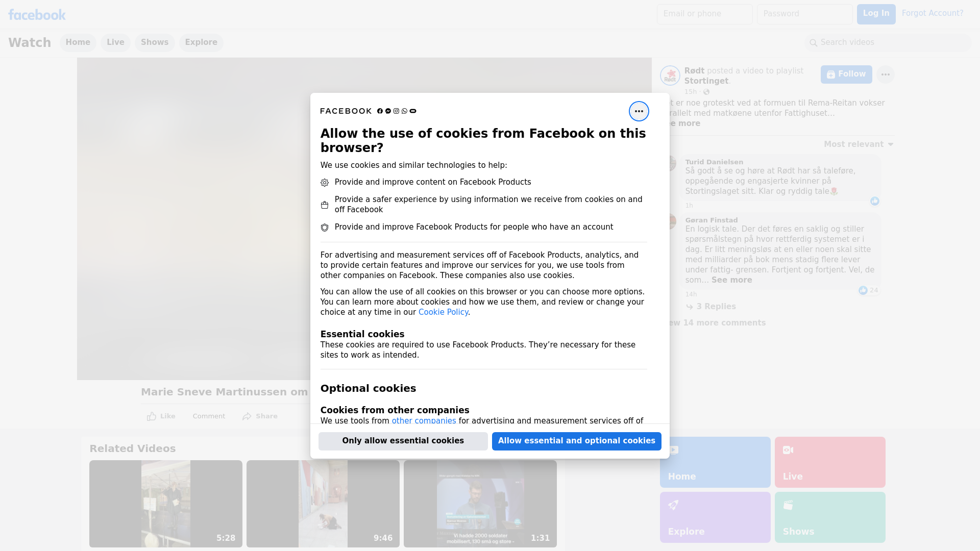The image size is (980, 551).
Task: Open the Stortinget playlist link
Action: (x=706, y=81)
